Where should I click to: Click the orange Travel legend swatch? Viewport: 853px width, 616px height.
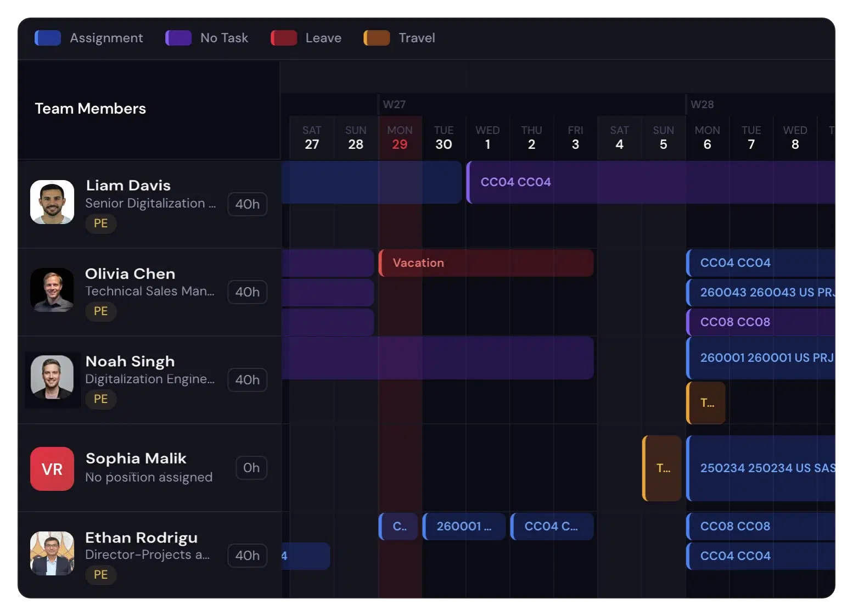[377, 38]
